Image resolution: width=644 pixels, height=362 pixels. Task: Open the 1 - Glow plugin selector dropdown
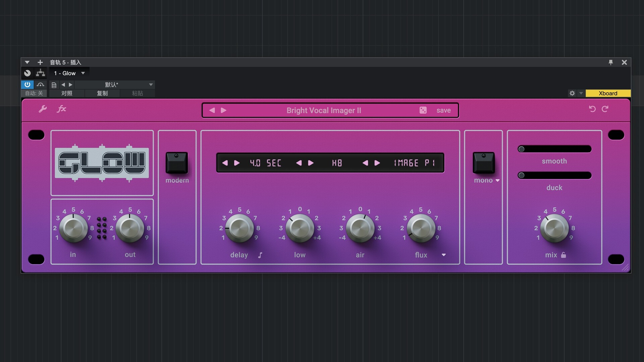[70, 73]
